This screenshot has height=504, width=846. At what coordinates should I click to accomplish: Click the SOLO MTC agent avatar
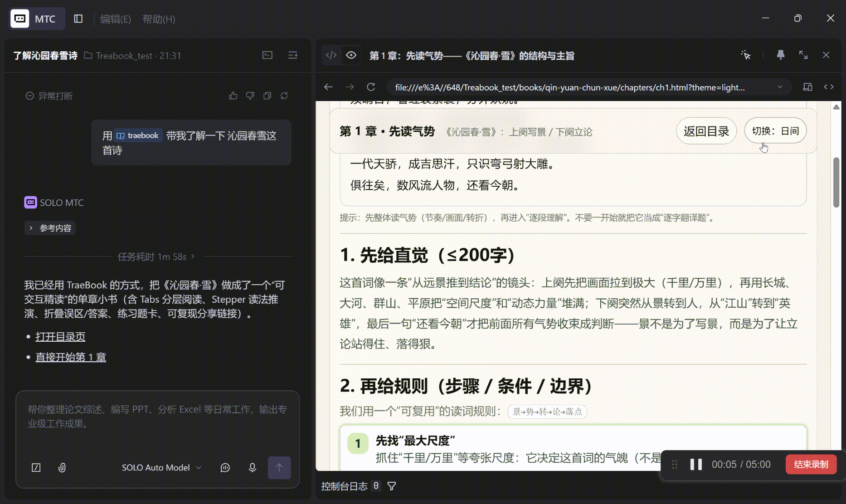30,203
